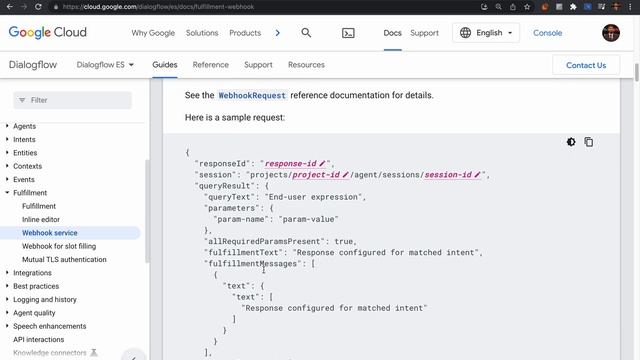Open the Inline editor page
This screenshot has height=360, width=640.
click(x=41, y=219)
